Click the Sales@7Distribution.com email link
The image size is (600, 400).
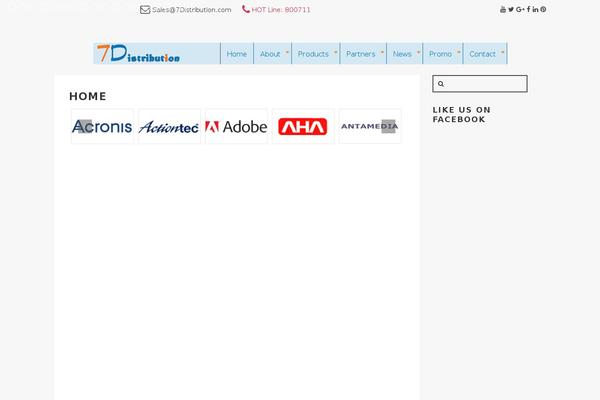coord(192,10)
